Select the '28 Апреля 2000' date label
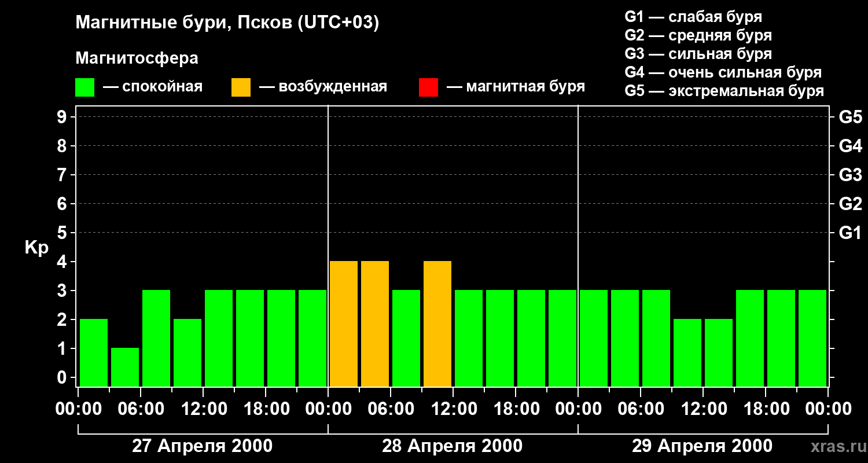Image resolution: width=868 pixels, height=463 pixels. tap(452, 446)
